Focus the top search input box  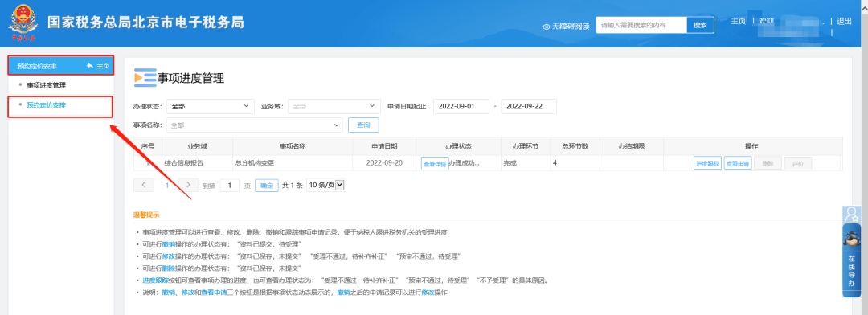641,26
